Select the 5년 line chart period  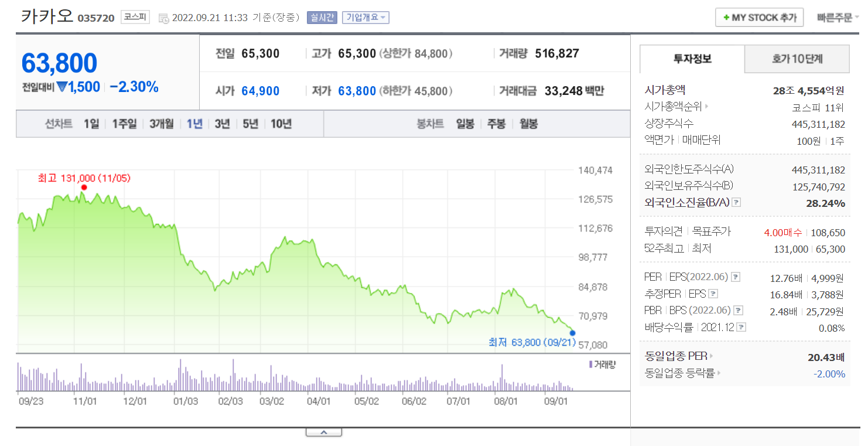pos(251,124)
